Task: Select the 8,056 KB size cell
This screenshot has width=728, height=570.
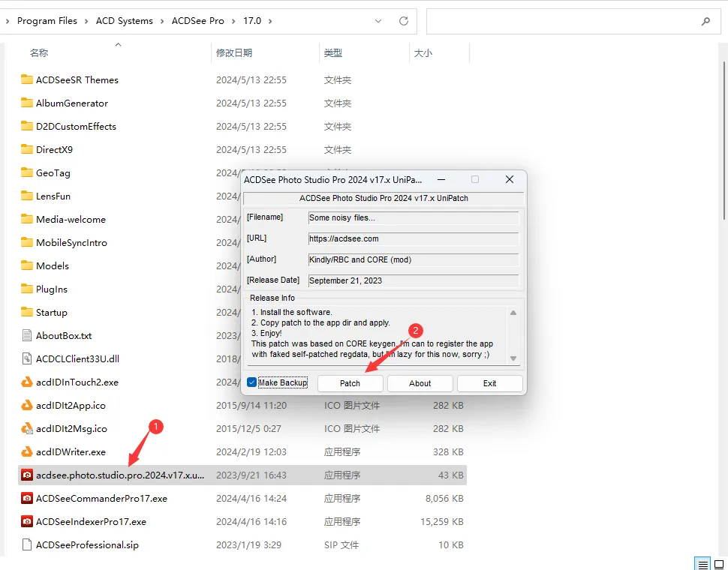Action: coord(444,498)
